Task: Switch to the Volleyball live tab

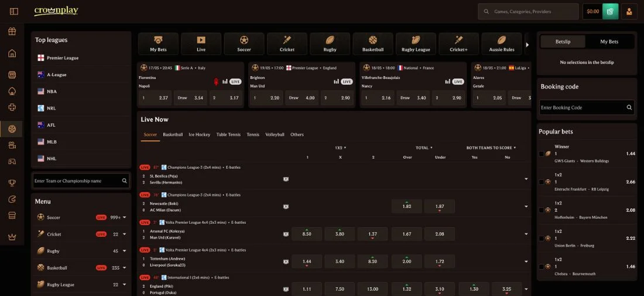Action: 275,134
